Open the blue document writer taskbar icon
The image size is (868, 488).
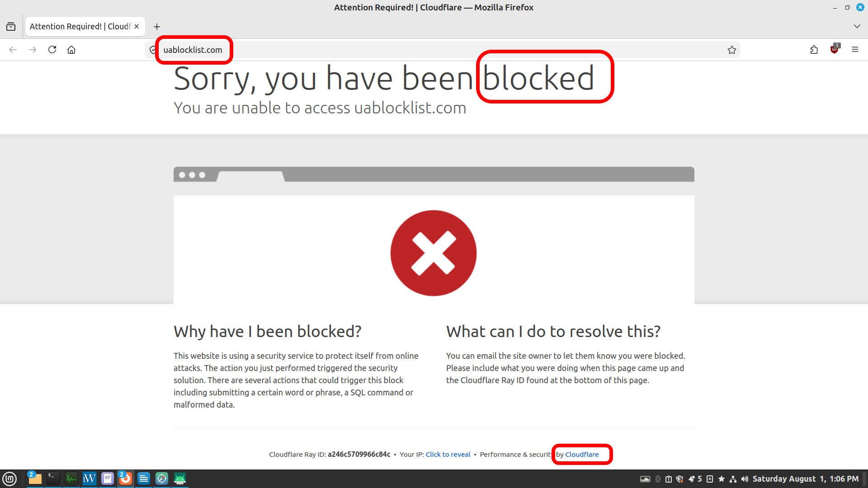pyautogui.click(x=143, y=479)
